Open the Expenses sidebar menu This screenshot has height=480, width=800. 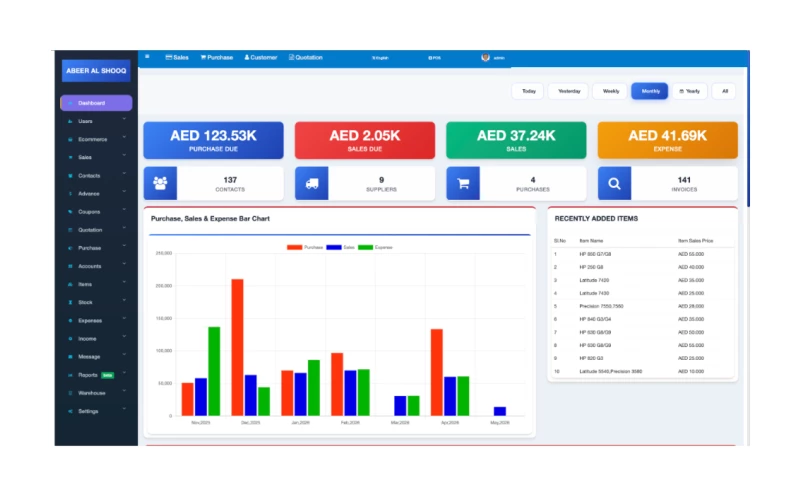coord(96,321)
